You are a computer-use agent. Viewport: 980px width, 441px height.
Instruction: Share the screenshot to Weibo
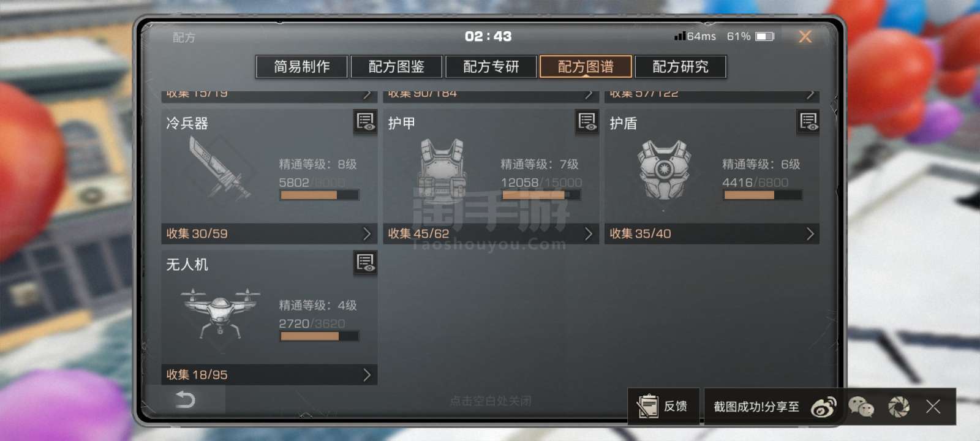(824, 407)
